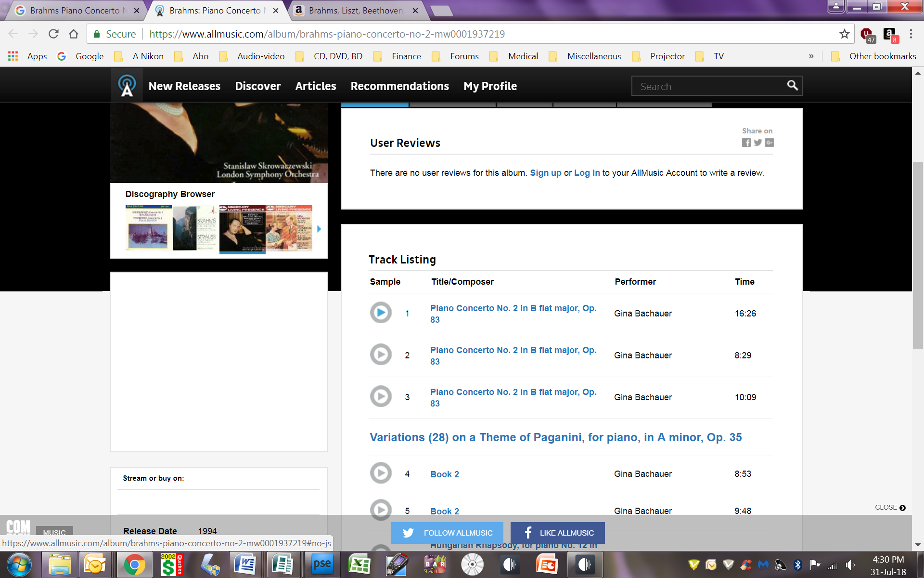The width and height of the screenshot is (924, 578).
Task: Open Chrome menu with three dots
Action: 911,34
